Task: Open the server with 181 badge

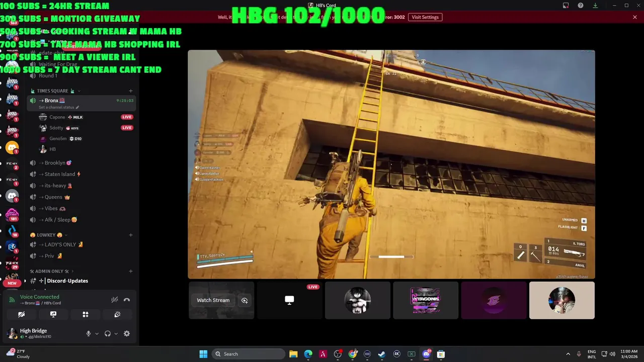Action: pyautogui.click(x=12, y=214)
